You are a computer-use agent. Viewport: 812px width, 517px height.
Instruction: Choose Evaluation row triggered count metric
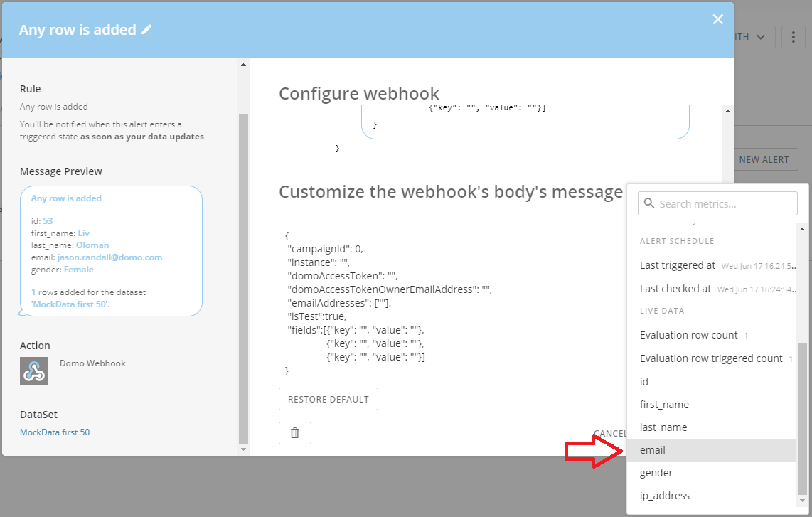pos(711,358)
